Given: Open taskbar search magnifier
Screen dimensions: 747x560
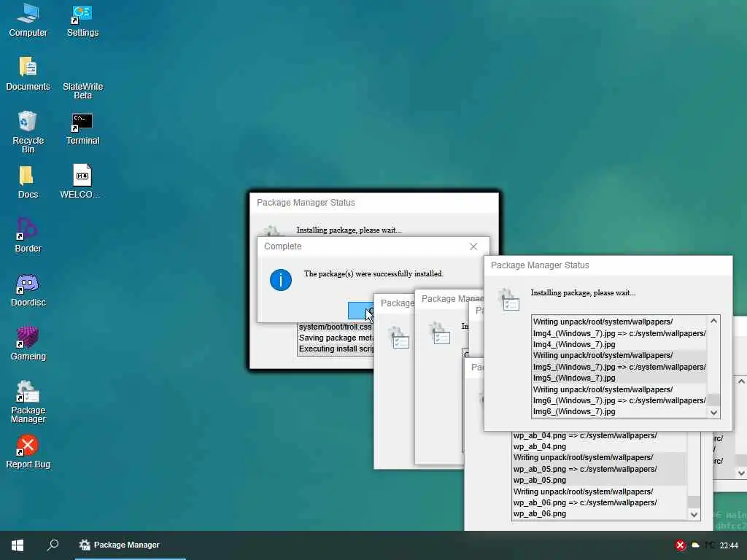Looking at the screenshot, I should pyautogui.click(x=53, y=545).
